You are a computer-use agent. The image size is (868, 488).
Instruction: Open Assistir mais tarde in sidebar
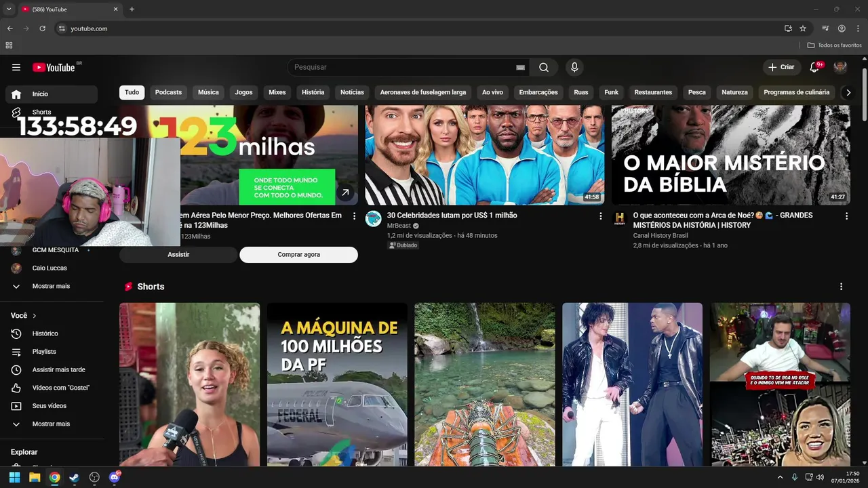[52, 369]
